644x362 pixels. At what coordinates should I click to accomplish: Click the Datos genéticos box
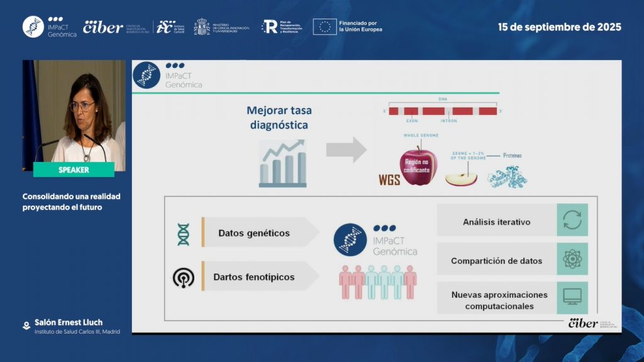coord(254,233)
